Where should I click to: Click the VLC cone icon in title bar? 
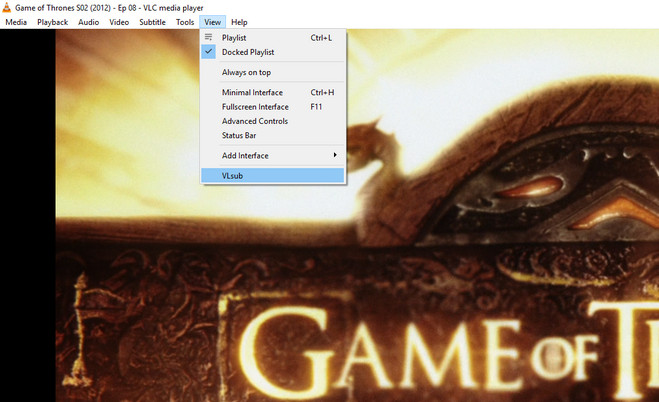[6, 7]
